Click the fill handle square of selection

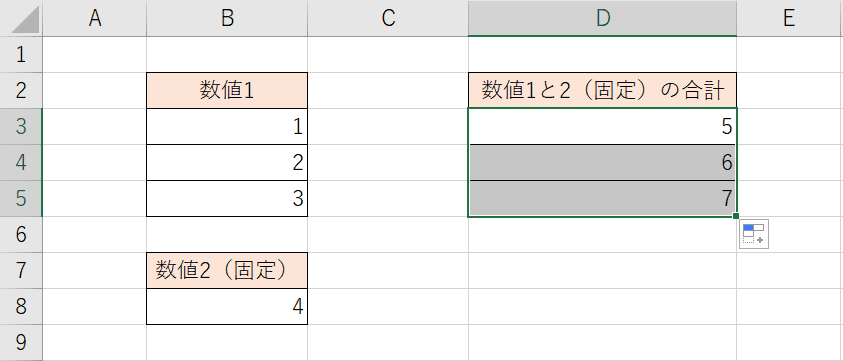click(x=735, y=216)
